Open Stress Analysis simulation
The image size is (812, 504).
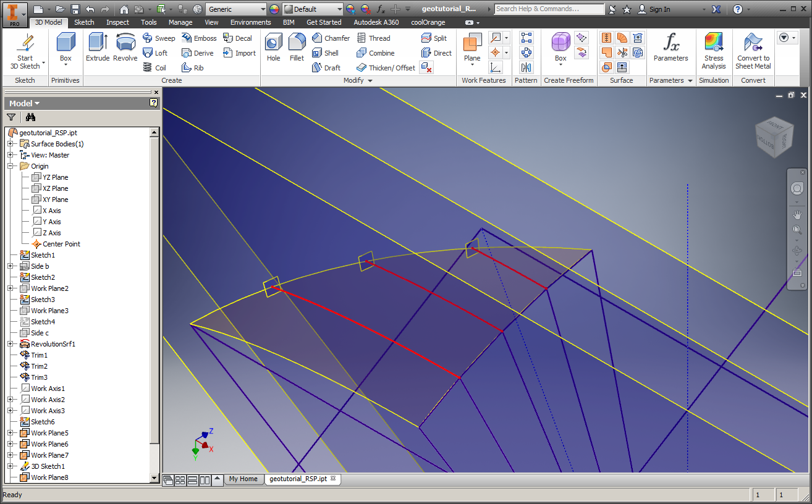(x=714, y=51)
